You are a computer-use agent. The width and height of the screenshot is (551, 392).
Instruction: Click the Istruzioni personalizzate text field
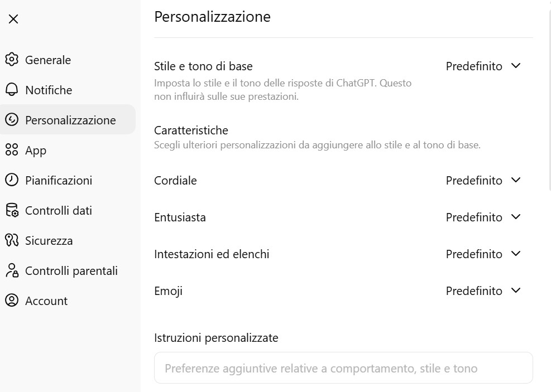[x=343, y=368]
